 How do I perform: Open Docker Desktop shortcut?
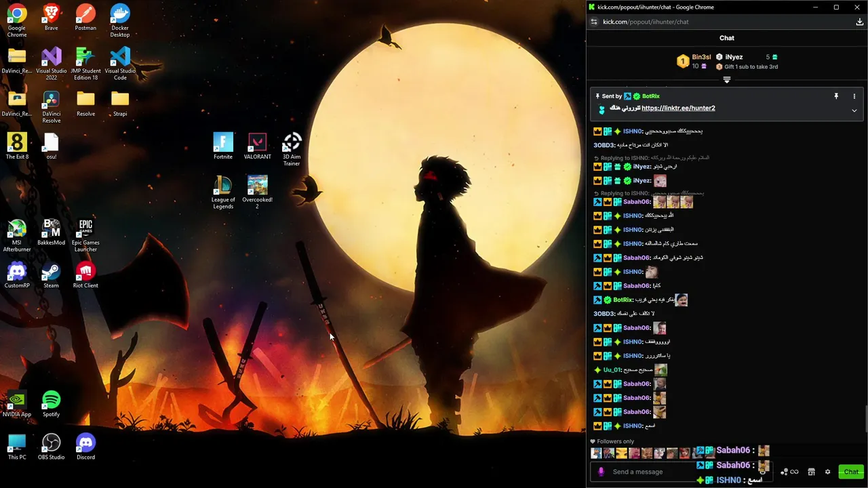coord(120,20)
